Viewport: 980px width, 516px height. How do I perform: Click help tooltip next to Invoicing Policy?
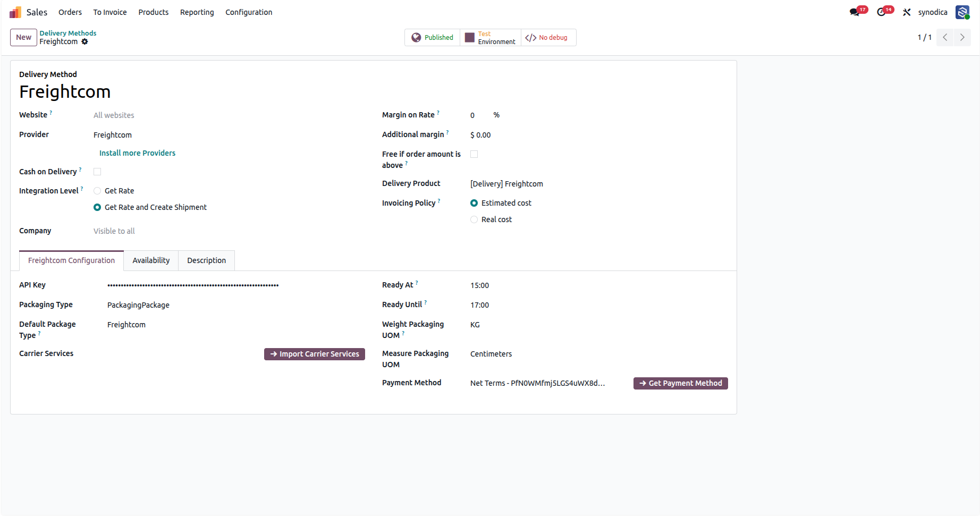439,201
